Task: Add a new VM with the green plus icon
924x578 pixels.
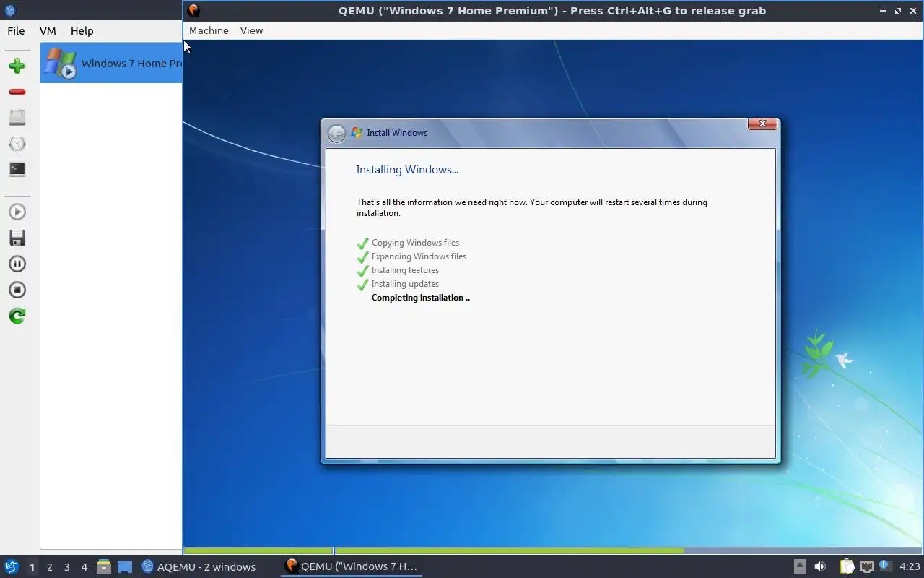Action: click(17, 66)
